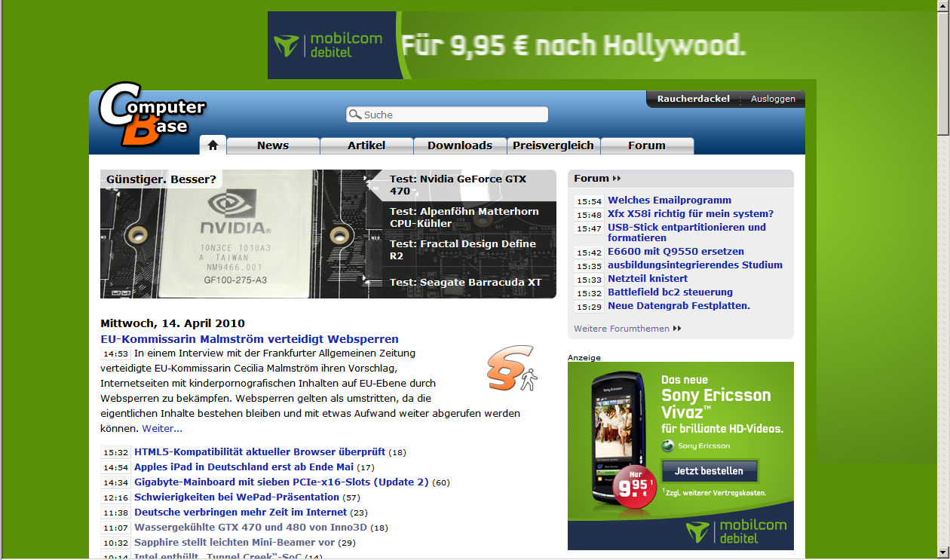Open thread Neue Datengrab Festplatten.
This screenshot has height=560, width=950.
coord(679,305)
